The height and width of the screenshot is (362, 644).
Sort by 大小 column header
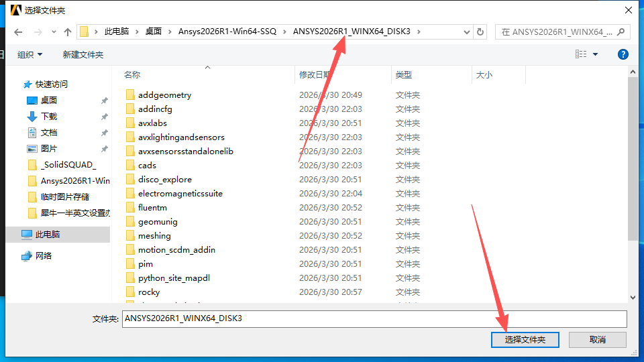pos(484,74)
